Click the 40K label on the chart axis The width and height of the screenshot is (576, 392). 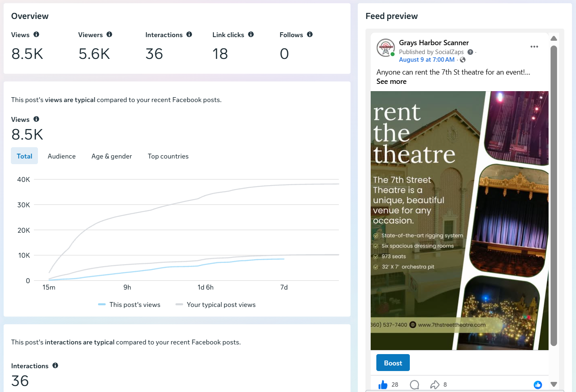tap(23, 179)
